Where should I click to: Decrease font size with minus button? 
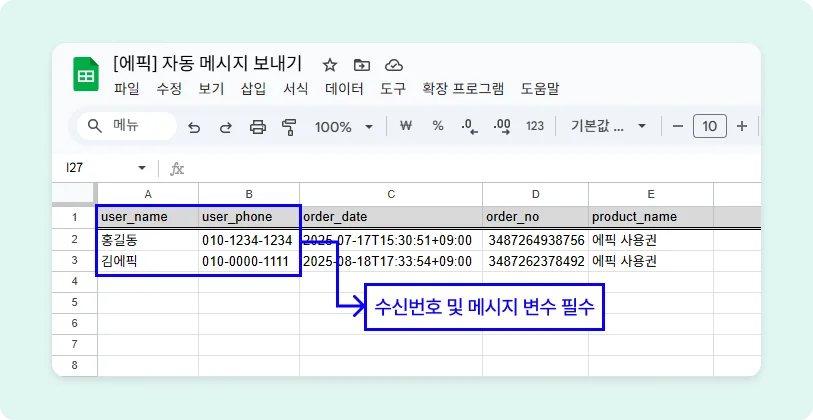coord(677,126)
